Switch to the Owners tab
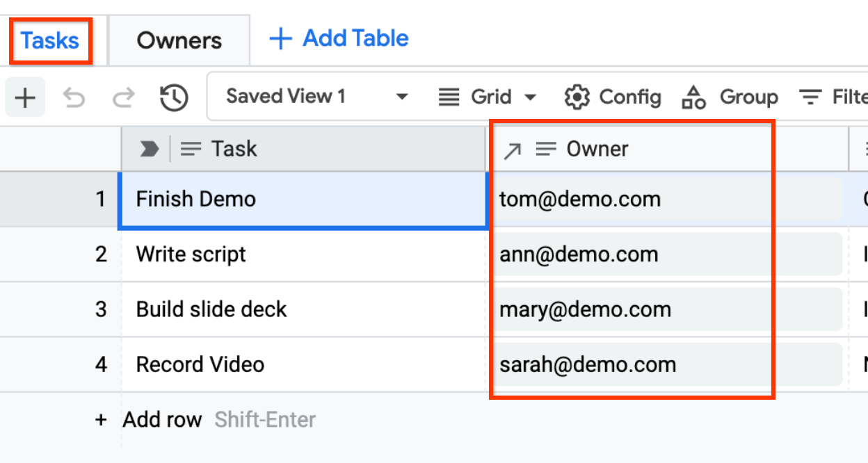Screen dimensions: 868x463 pyautogui.click(x=178, y=40)
